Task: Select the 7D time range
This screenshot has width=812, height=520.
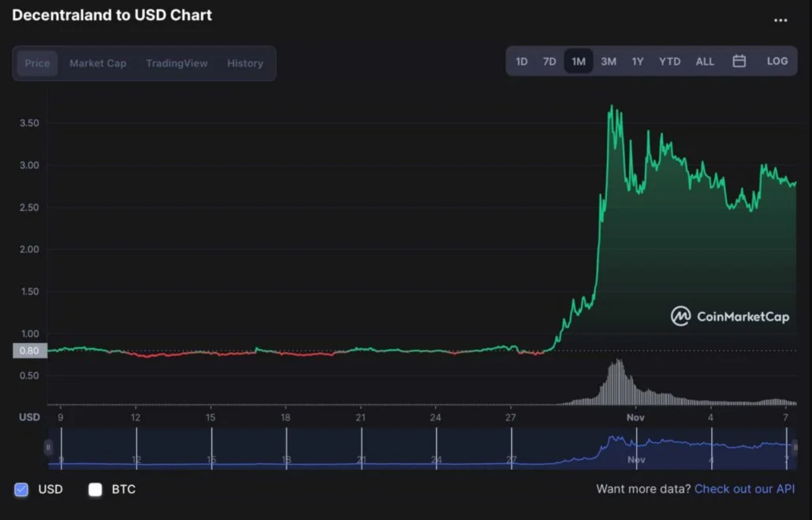Action: (x=549, y=61)
